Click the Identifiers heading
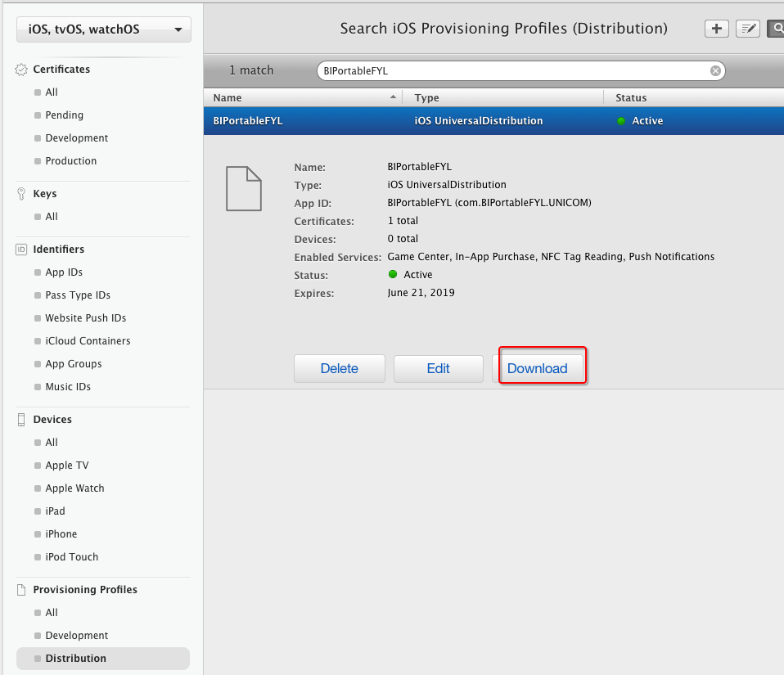This screenshot has width=784, height=675. (x=58, y=250)
